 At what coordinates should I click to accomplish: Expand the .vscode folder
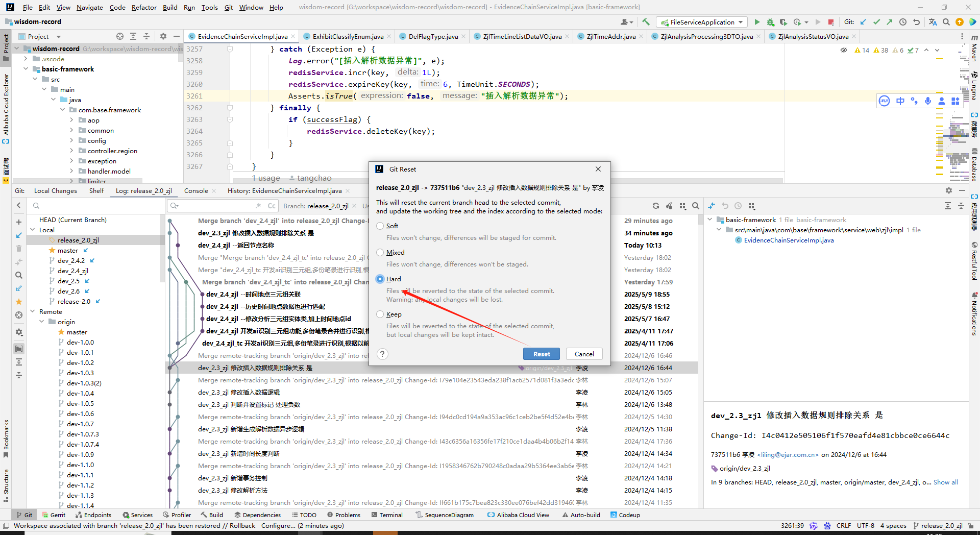[x=26, y=59]
